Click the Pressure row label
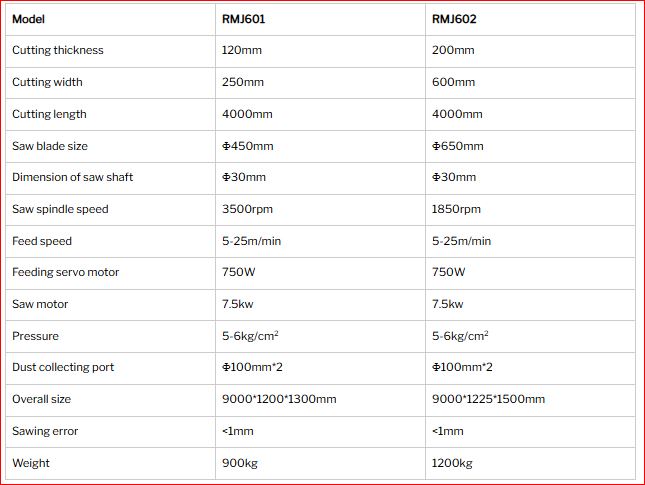Viewport: 645px width, 485px height. coord(35,336)
